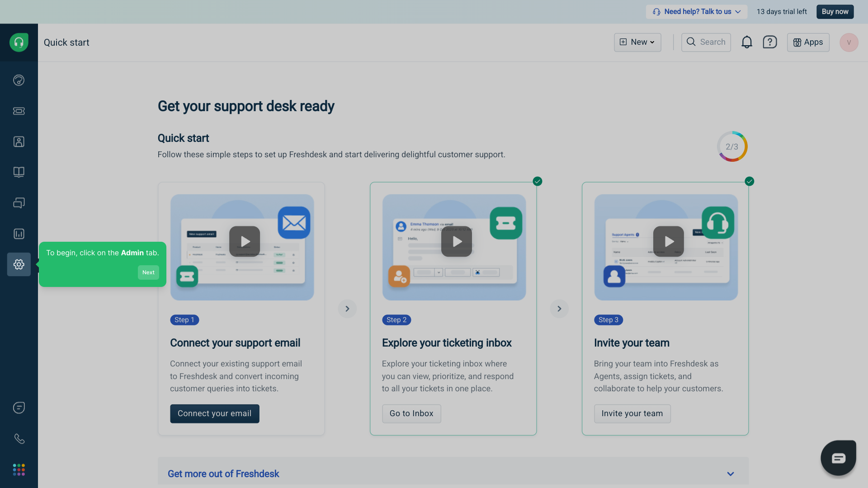Click the Apps menu button
The width and height of the screenshot is (868, 488).
click(x=808, y=42)
